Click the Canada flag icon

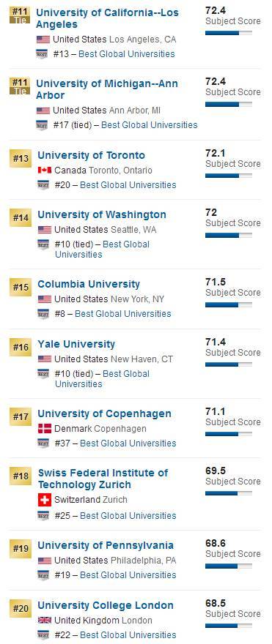click(x=45, y=170)
